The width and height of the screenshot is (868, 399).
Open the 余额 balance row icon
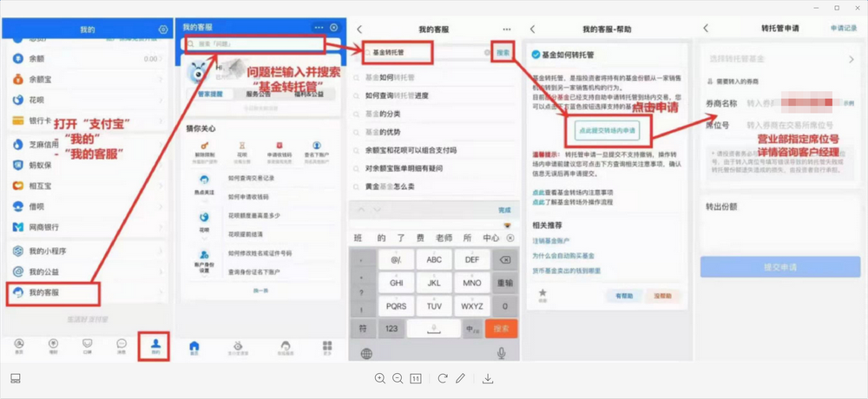tap(18, 59)
